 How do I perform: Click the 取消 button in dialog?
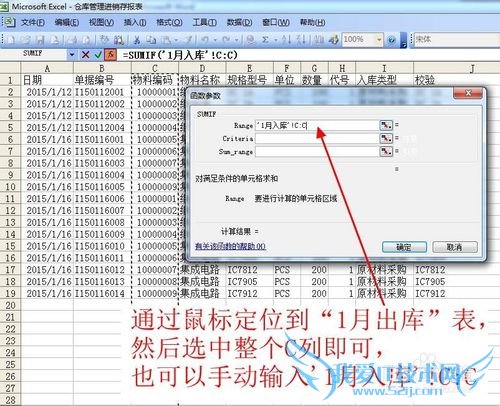(x=455, y=247)
